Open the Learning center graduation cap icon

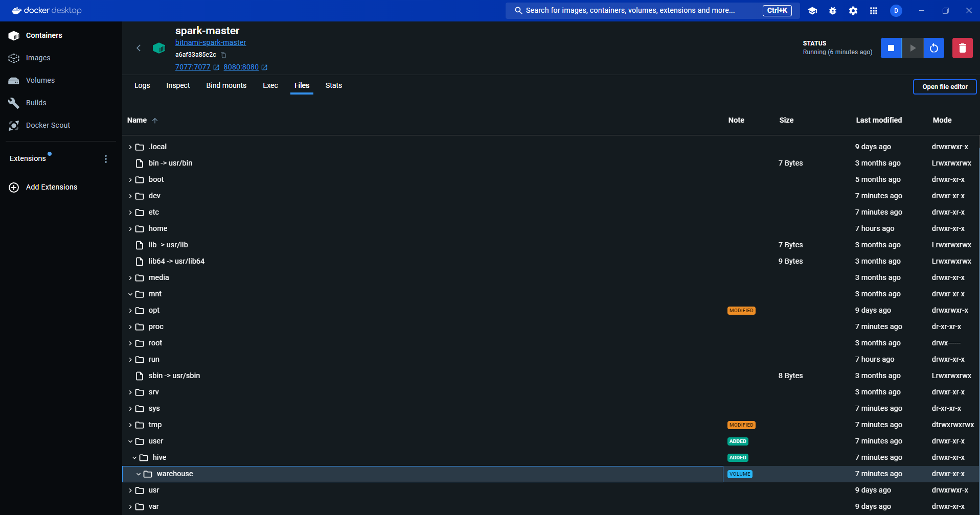812,11
